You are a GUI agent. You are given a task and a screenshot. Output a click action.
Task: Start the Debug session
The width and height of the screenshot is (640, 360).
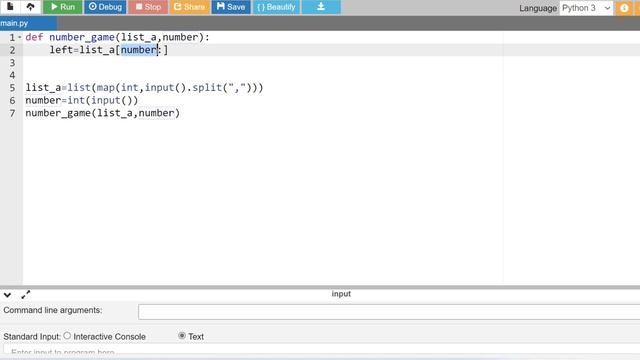click(x=105, y=7)
